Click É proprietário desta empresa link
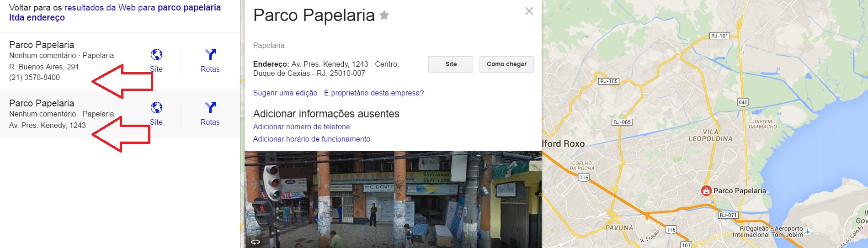The height and width of the screenshot is (248, 868). (x=374, y=93)
